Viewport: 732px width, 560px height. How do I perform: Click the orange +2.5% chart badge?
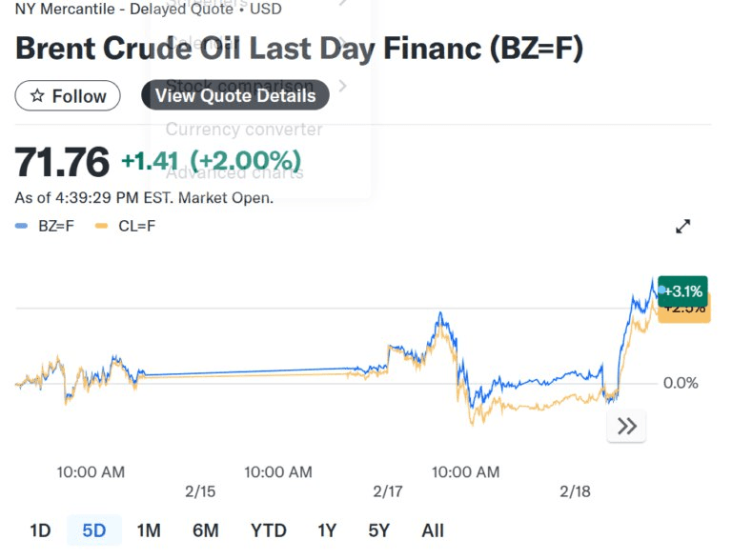pyautogui.click(x=686, y=311)
